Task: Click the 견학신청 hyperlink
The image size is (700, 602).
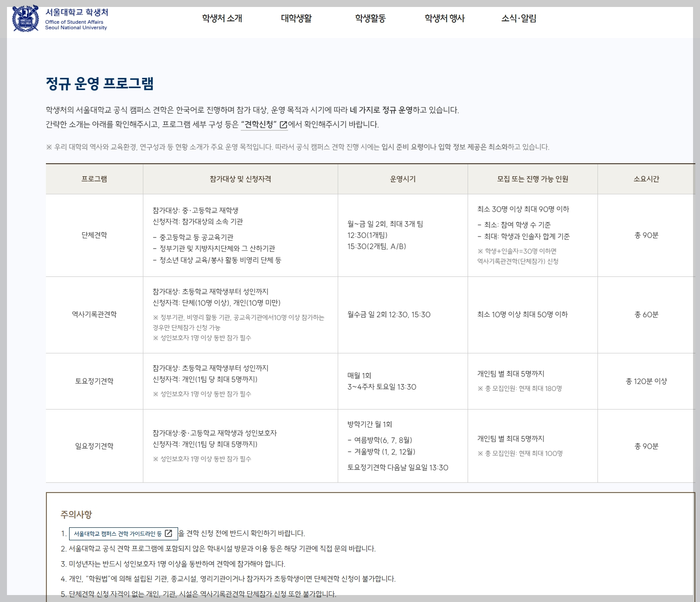Action: (x=258, y=124)
